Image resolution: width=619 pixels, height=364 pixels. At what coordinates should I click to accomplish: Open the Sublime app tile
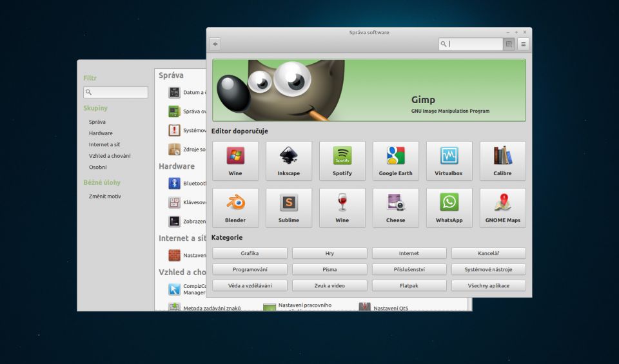pyautogui.click(x=289, y=208)
